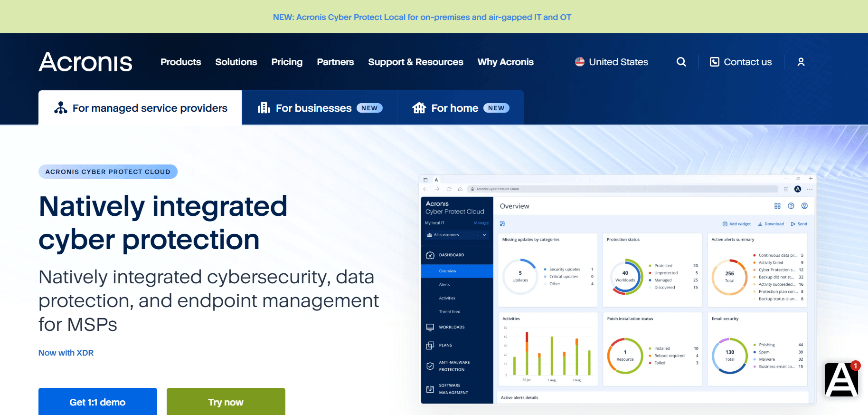The width and height of the screenshot is (868, 415).
Task: Open the user account profile icon
Action: click(801, 62)
